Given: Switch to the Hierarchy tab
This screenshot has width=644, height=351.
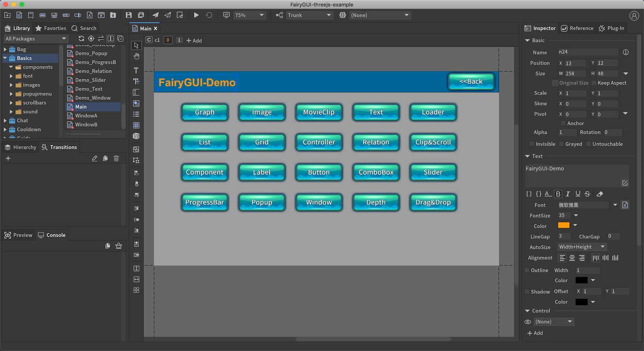Looking at the screenshot, I should point(20,147).
